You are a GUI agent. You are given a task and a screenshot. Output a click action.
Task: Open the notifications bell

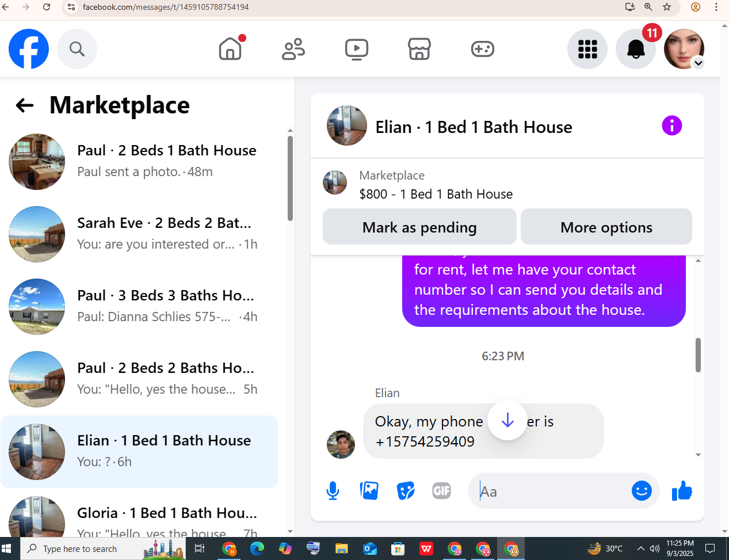636,49
